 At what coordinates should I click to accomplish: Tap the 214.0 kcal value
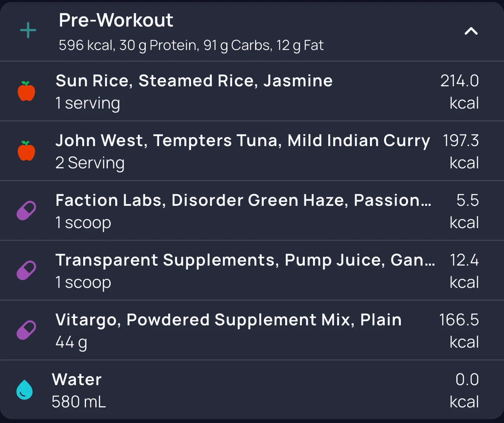coord(459,91)
